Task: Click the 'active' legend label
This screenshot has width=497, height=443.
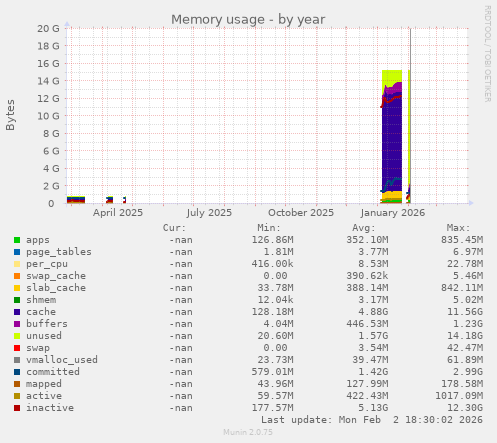Action: (x=44, y=396)
